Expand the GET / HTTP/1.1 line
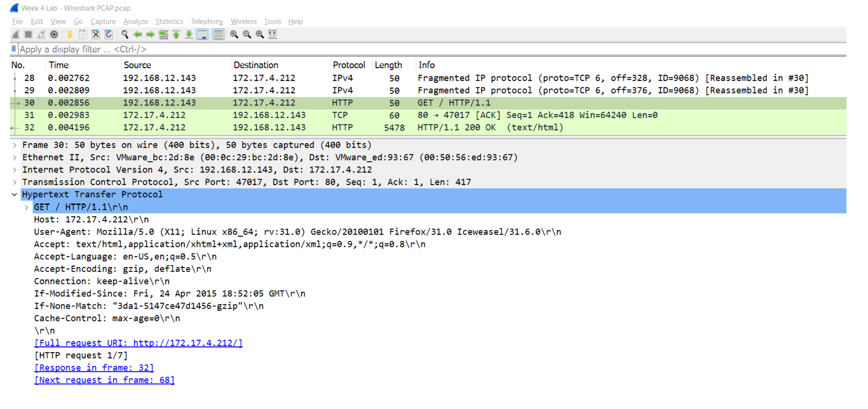The image size is (868, 409). pyautogui.click(x=27, y=207)
